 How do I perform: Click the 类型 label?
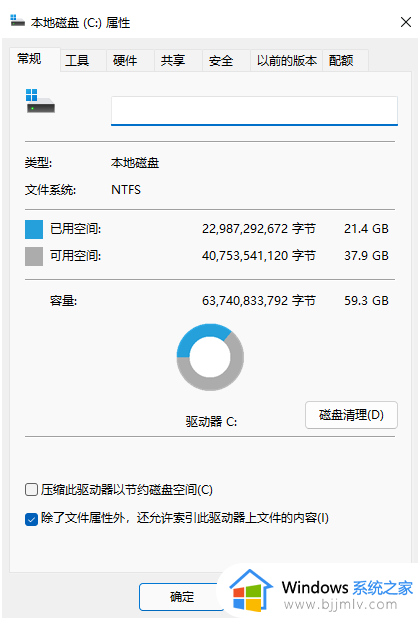tap(39, 163)
